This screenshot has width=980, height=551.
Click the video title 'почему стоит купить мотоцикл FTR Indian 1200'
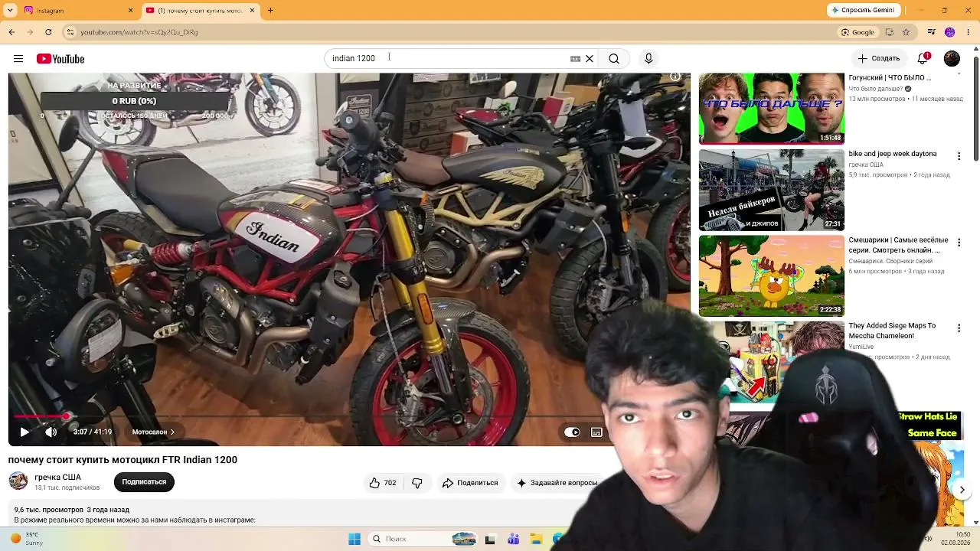[x=122, y=460]
